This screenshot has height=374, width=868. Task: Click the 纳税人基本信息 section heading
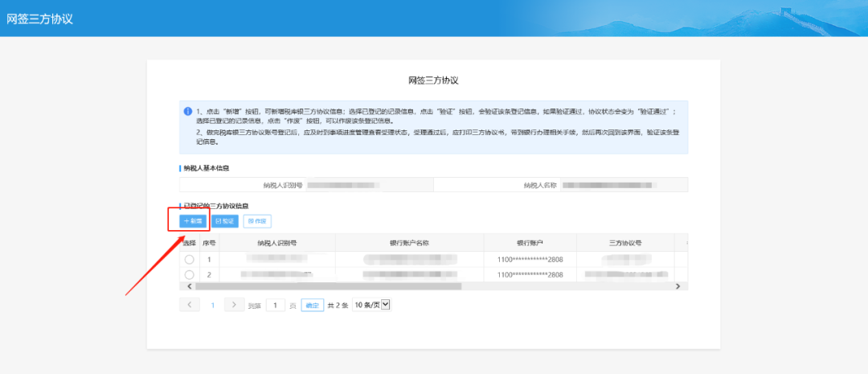point(207,168)
